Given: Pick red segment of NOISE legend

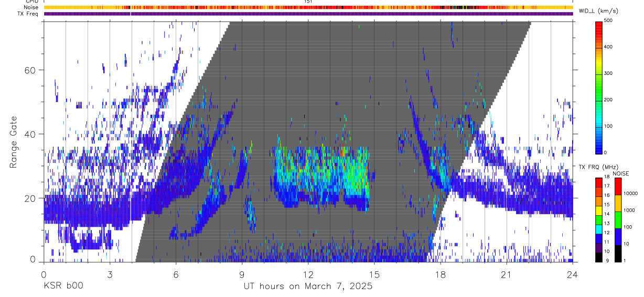Looking at the screenshot, I should pos(617,186).
